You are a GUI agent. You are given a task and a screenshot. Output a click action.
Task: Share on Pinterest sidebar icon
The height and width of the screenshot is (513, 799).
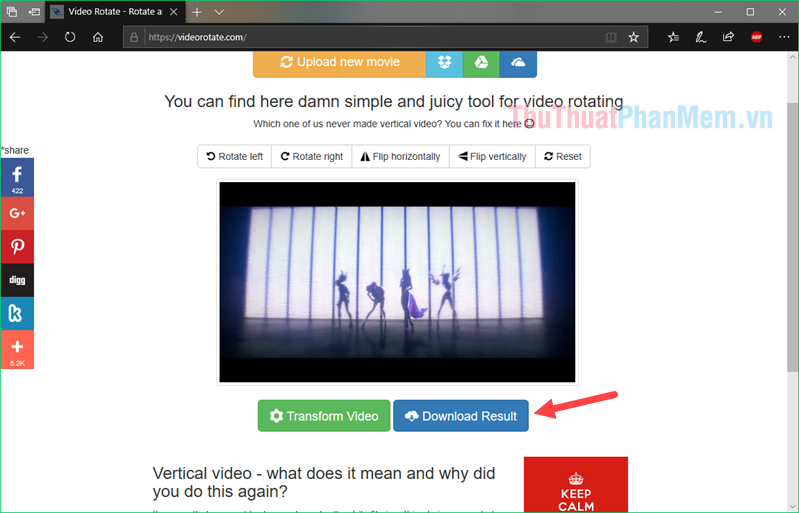17,247
